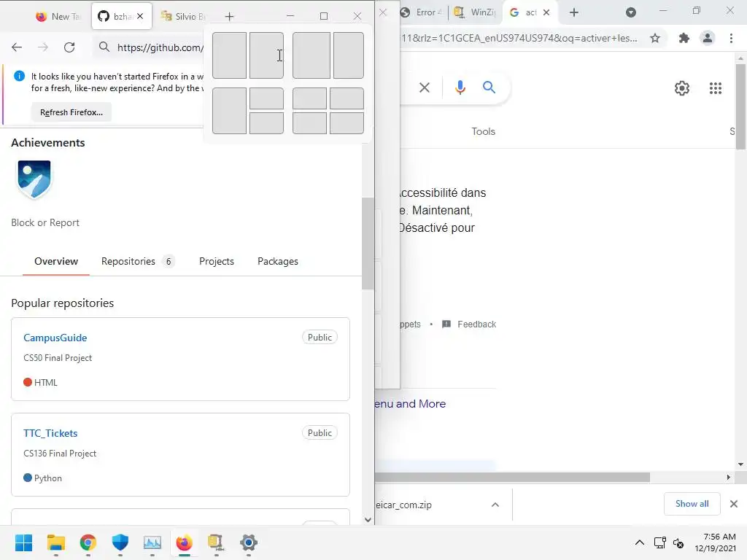
Task: Open Chrome profile avatar
Action: 708,38
